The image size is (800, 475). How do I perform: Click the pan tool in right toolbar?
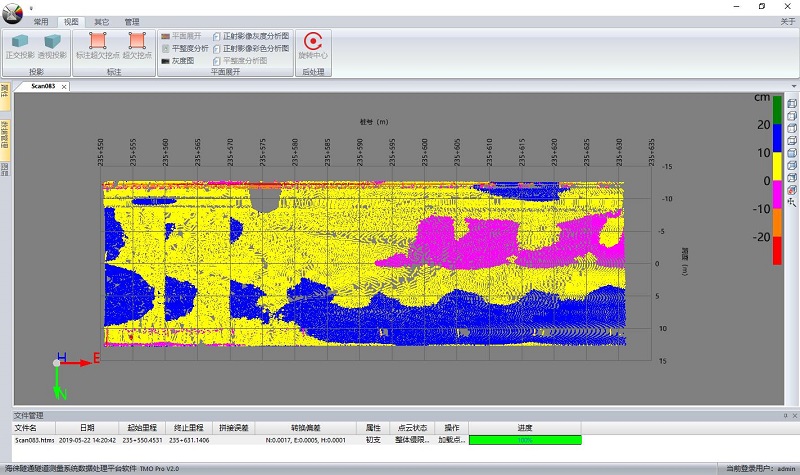pos(792,200)
